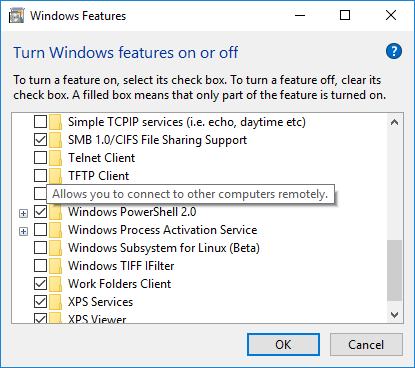This screenshot has width=415, height=368.
Task: Click the Cancel button
Action: [366, 345]
